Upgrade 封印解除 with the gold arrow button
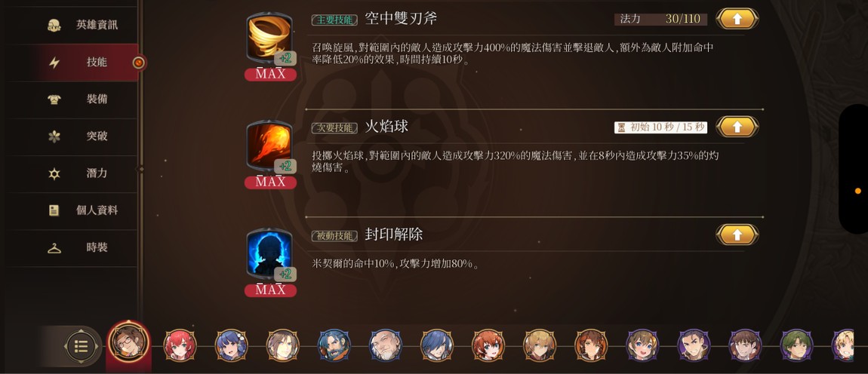Image resolution: width=868 pixels, height=374 pixels. tap(737, 235)
